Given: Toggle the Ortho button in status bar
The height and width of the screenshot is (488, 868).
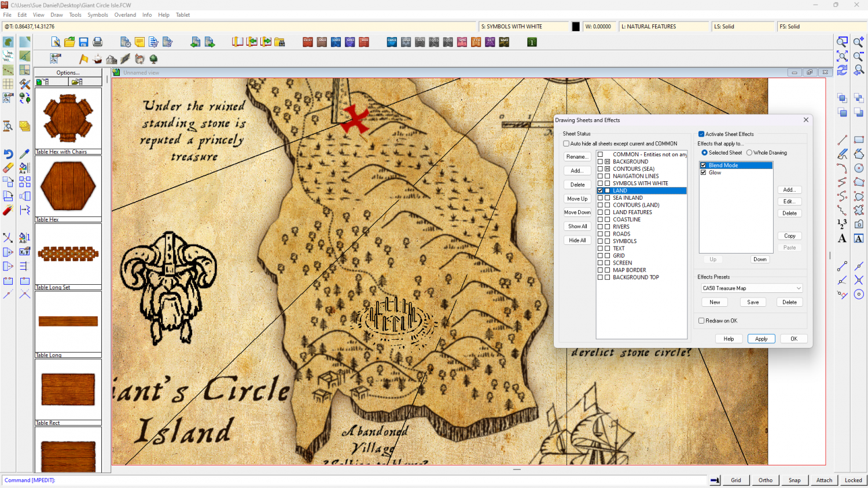Looking at the screenshot, I should click(x=766, y=480).
